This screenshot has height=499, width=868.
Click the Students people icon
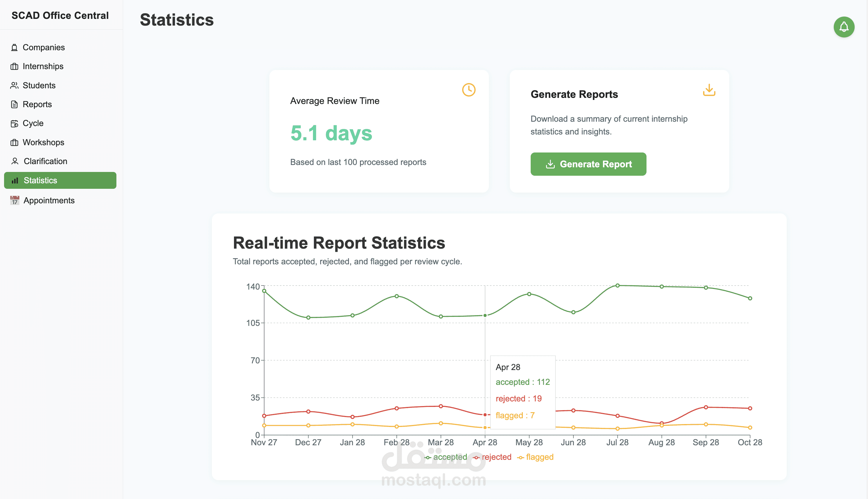(15, 85)
